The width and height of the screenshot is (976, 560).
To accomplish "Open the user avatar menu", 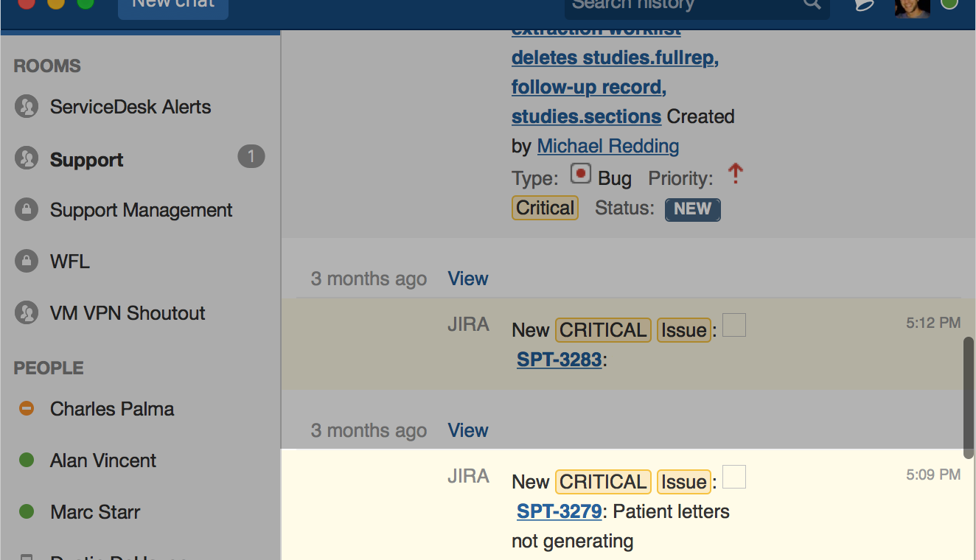I will [911, 6].
